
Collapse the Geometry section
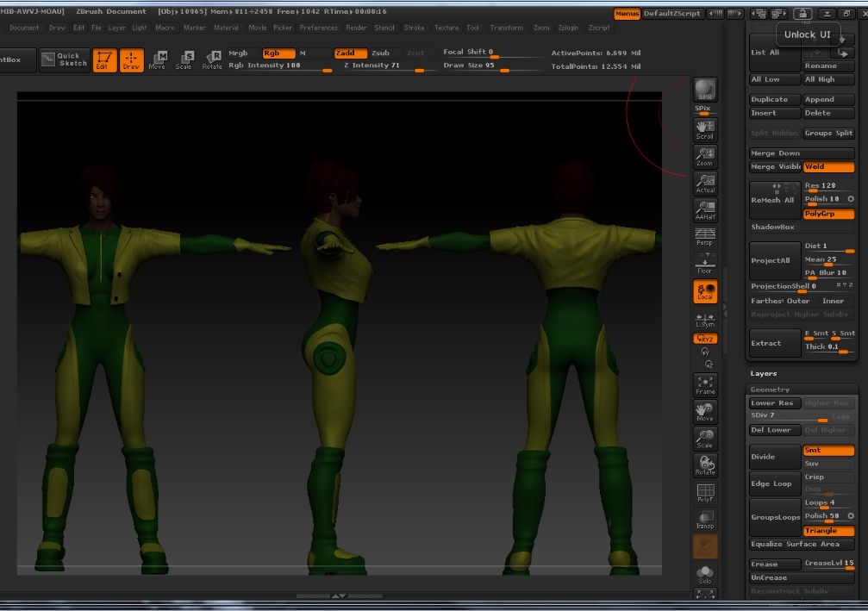[770, 390]
